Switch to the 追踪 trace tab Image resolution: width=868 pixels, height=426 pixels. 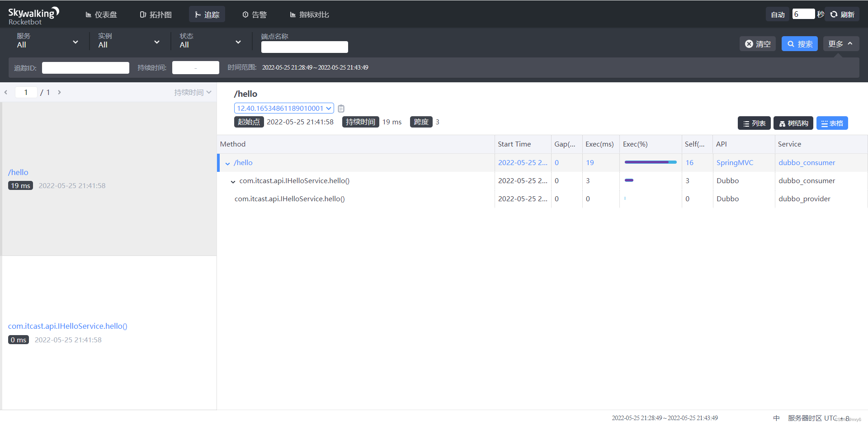tap(207, 14)
